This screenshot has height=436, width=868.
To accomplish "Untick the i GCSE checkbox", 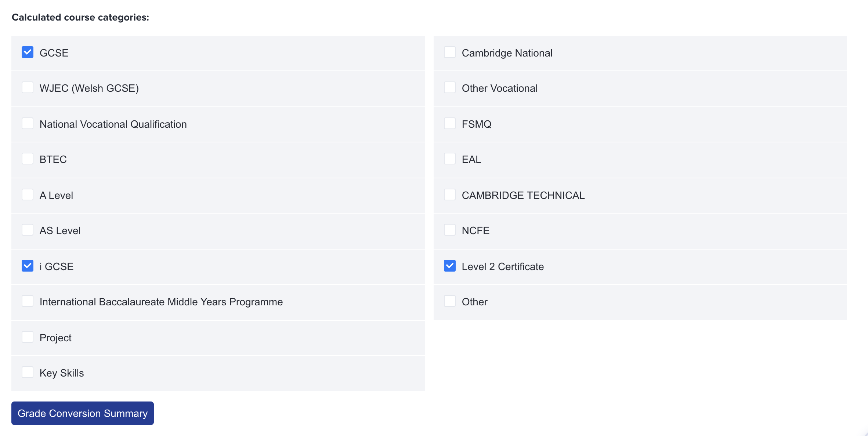I will point(28,266).
